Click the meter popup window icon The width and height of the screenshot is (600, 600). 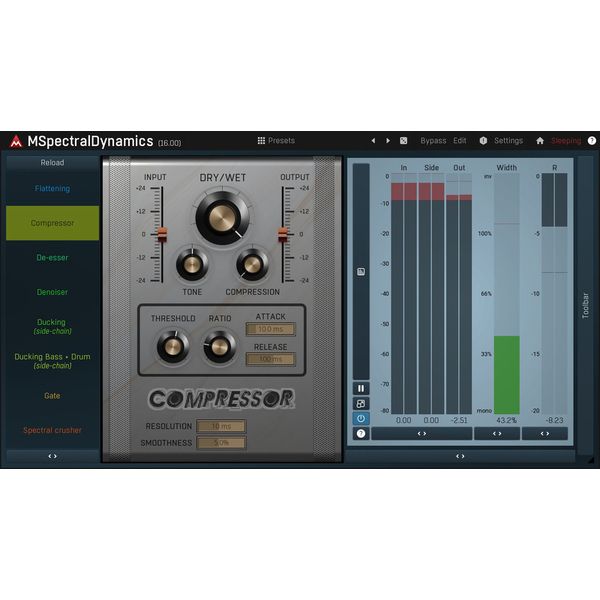[x=361, y=403]
